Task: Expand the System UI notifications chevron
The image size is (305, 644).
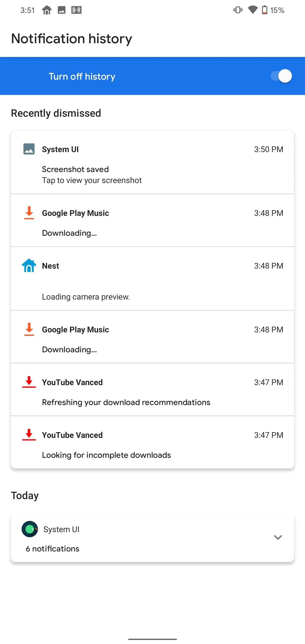Action: [278, 537]
